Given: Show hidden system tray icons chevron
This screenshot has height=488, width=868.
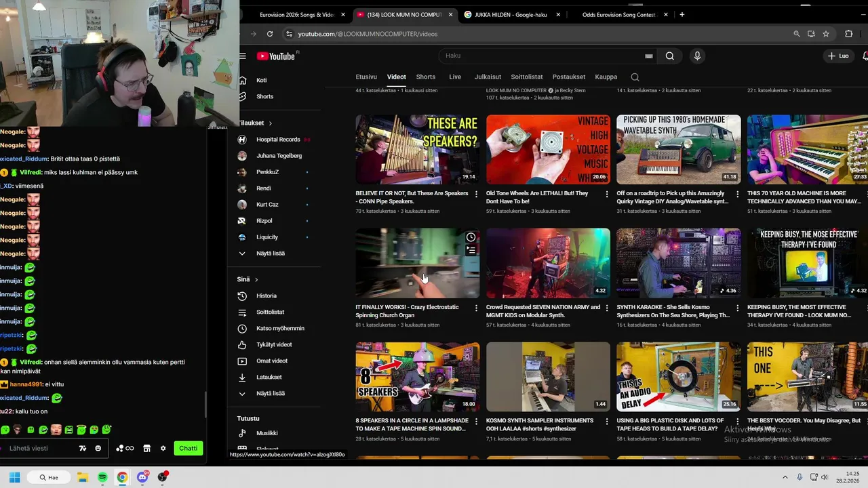Looking at the screenshot, I should (785, 477).
